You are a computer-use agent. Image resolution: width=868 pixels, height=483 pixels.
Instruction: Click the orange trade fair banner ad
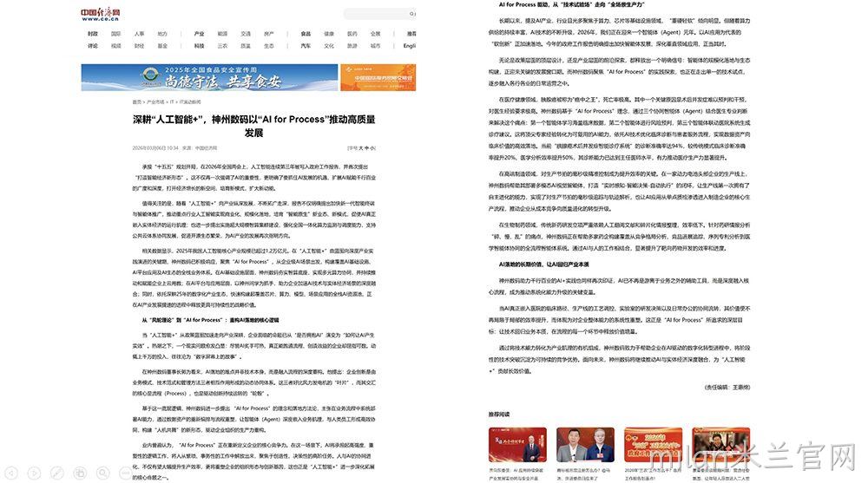[x=378, y=77]
